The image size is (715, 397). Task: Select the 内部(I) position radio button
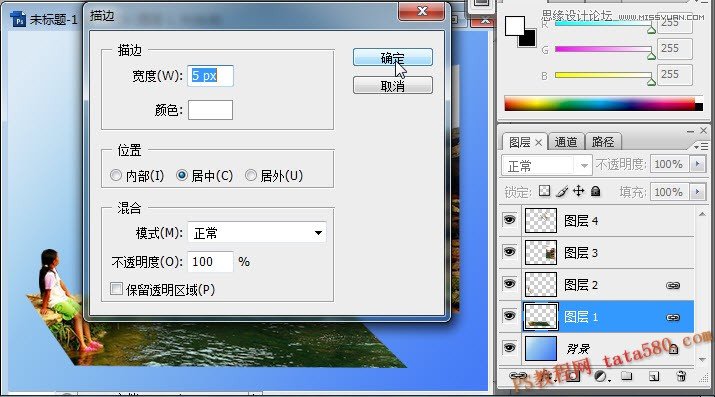tap(116, 175)
